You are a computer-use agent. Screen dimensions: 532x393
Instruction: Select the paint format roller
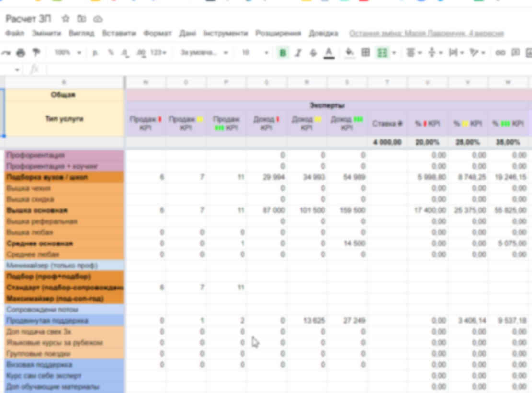(36, 53)
